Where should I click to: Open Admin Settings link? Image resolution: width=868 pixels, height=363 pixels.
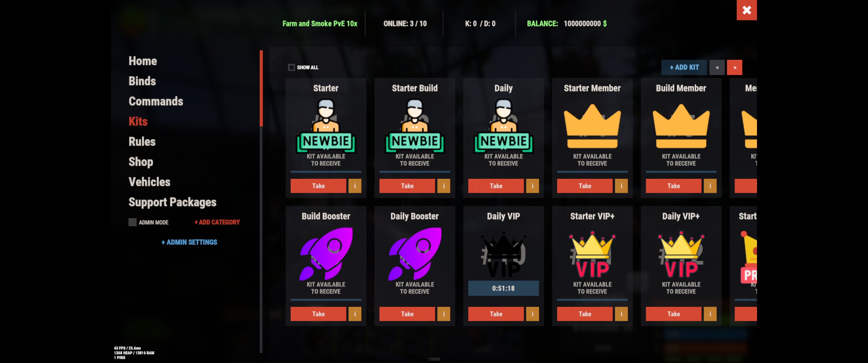click(x=189, y=242)
